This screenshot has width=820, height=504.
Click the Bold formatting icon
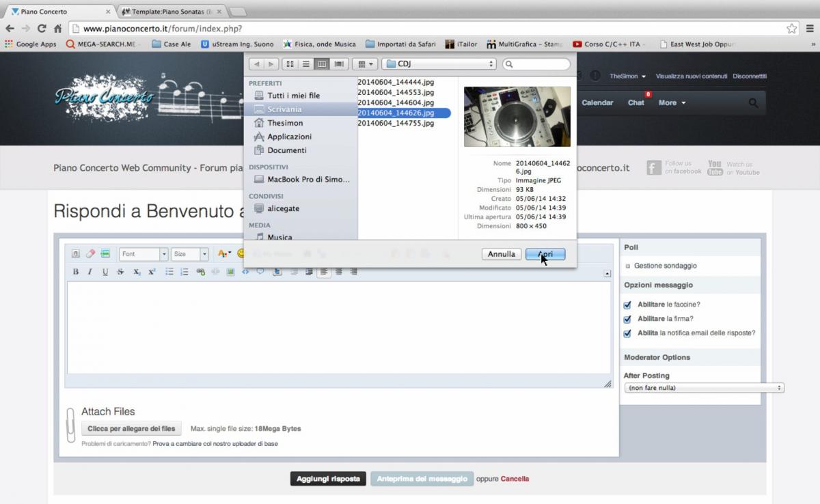click(x=76, y=272)
